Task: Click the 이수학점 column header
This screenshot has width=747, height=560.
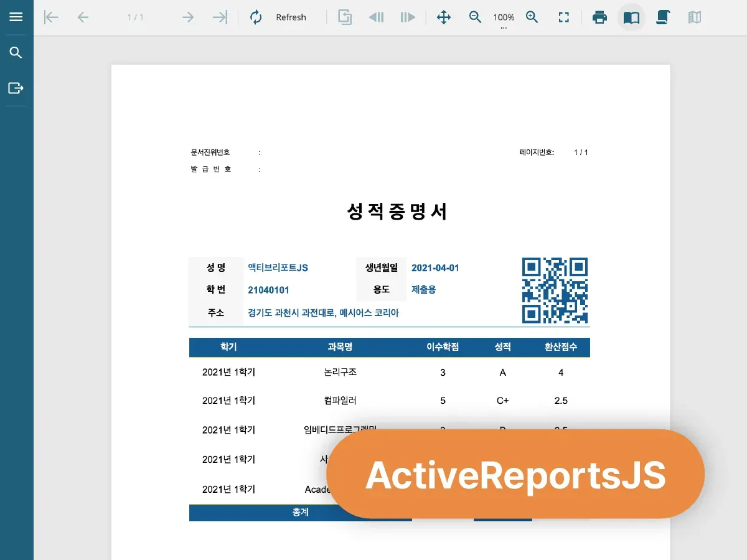Action: [443, 347]
